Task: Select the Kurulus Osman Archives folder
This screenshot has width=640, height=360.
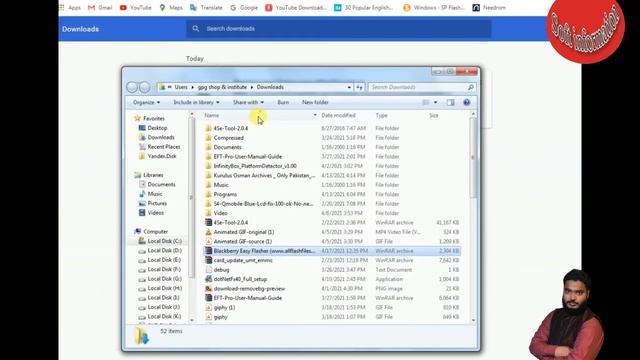Action: click(264, 176)
